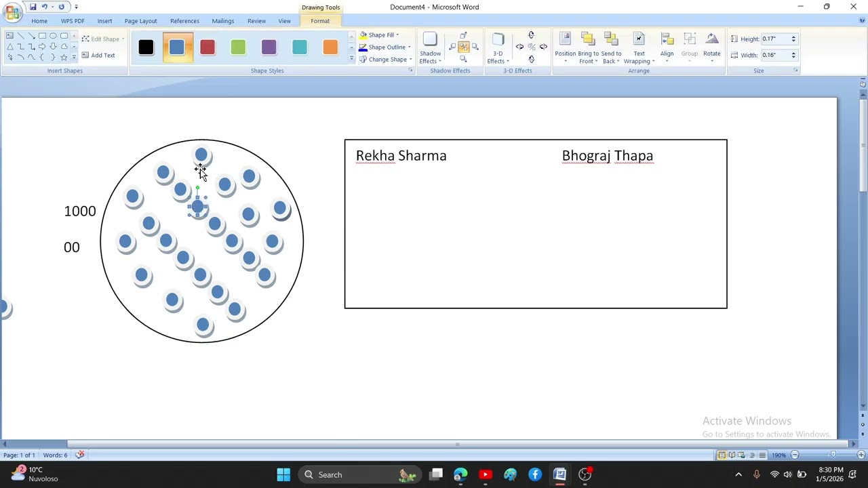Switch to Web Layout view
This screenshot has height=488, width=868.
(x=741, y=455)
